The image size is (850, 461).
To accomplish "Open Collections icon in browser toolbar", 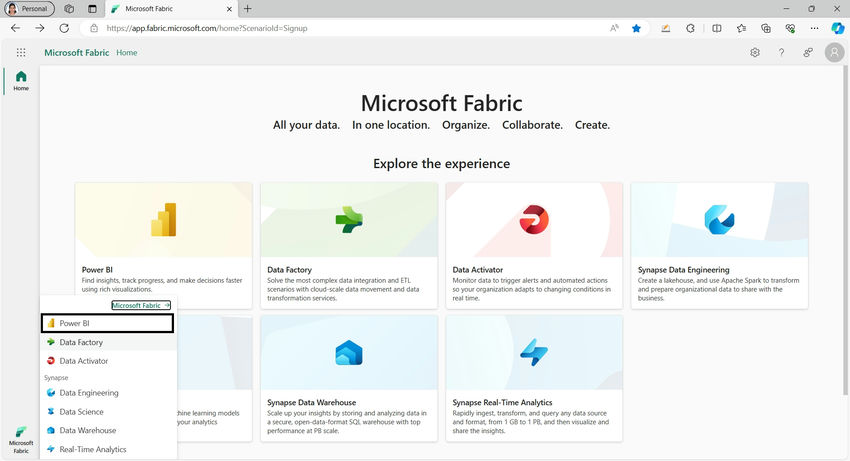I will point(765,28).
